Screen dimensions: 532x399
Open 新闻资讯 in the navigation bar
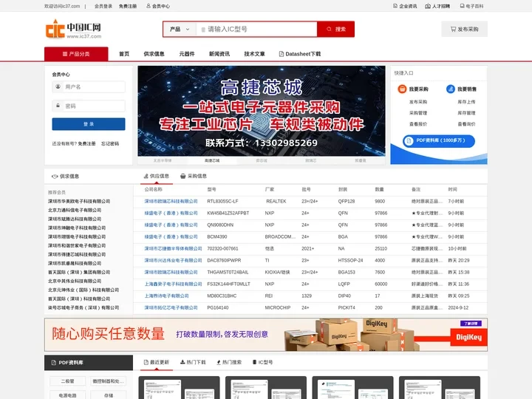[219, 54]
